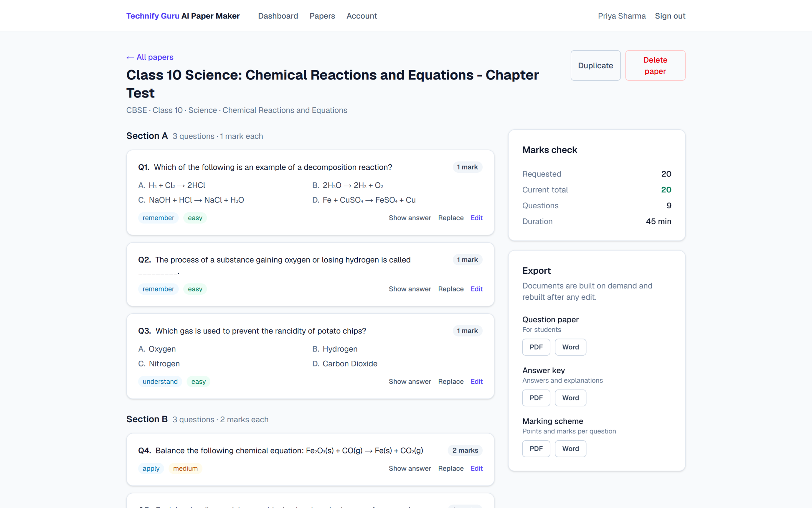
Task: Edit question Q3
Action: [x=476, y=381]
